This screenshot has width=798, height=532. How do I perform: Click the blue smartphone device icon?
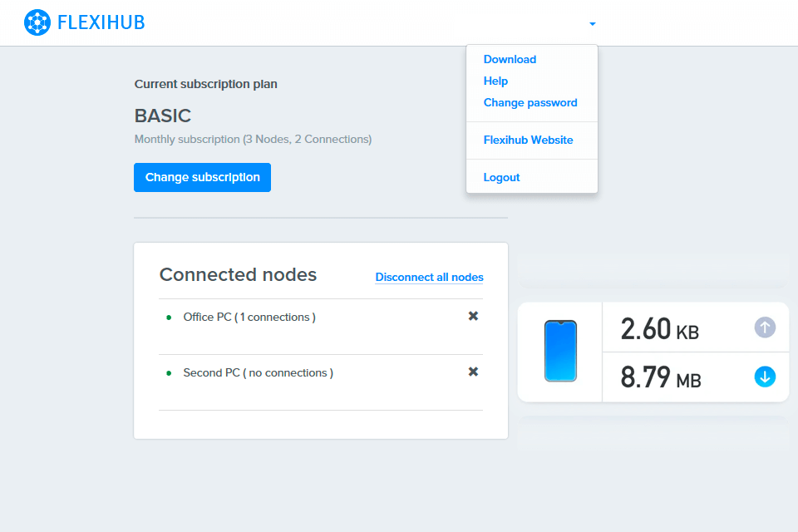560,351
